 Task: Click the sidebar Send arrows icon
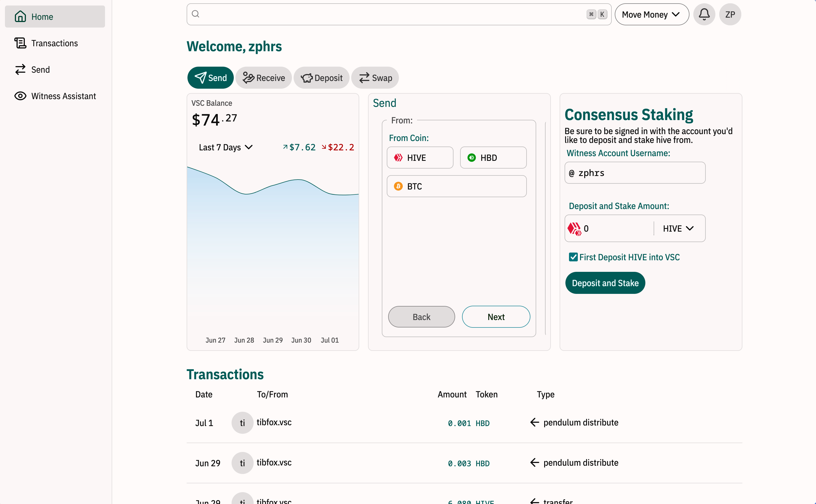pyautogui.click(x=20, y=69)
